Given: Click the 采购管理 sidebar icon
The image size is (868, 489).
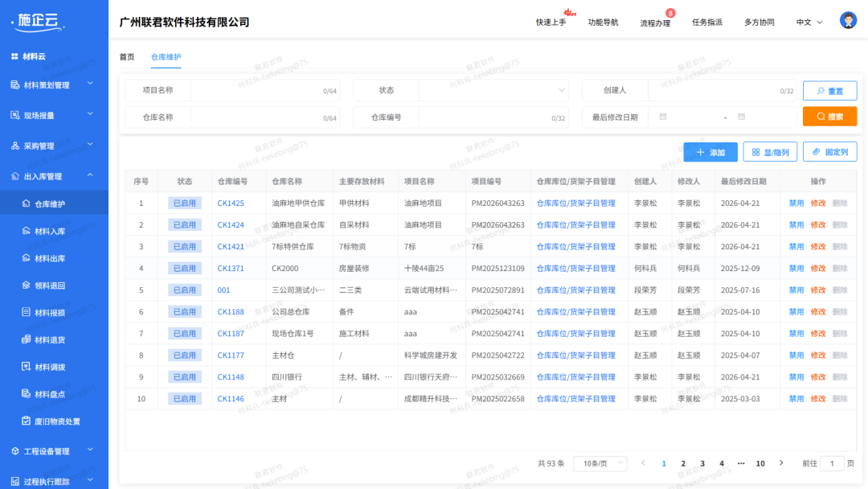Looking at the screenshot, I should pos(15,146).
